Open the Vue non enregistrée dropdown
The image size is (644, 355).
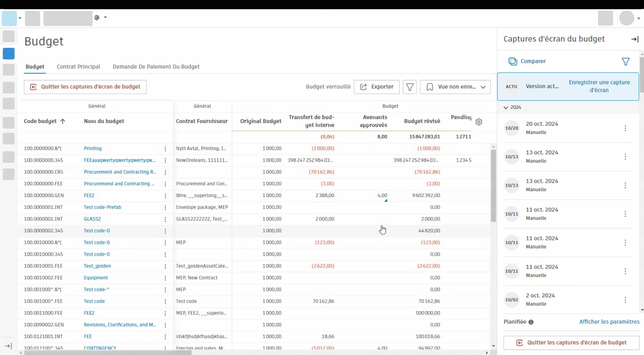(483, 87)
